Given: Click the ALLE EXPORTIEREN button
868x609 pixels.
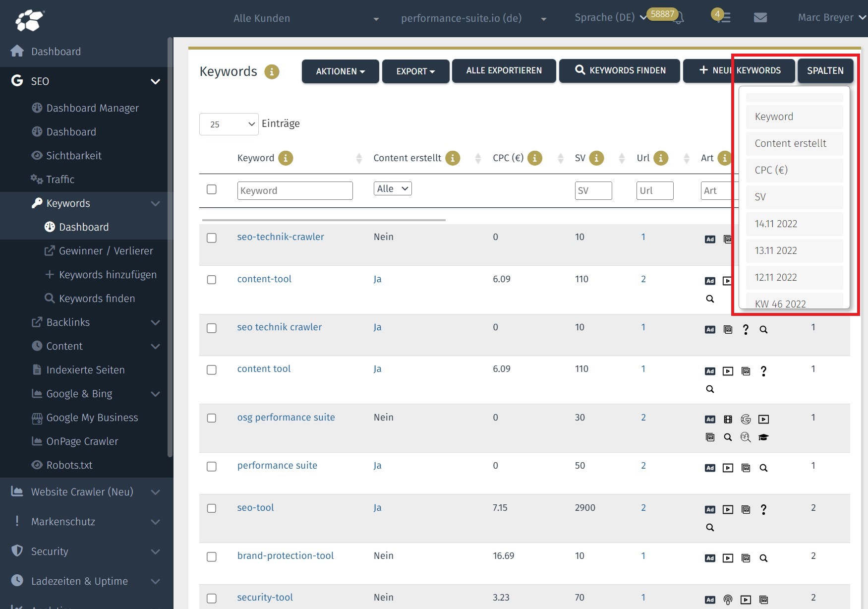Looking at the screenshot, I should tap(504, 71).
